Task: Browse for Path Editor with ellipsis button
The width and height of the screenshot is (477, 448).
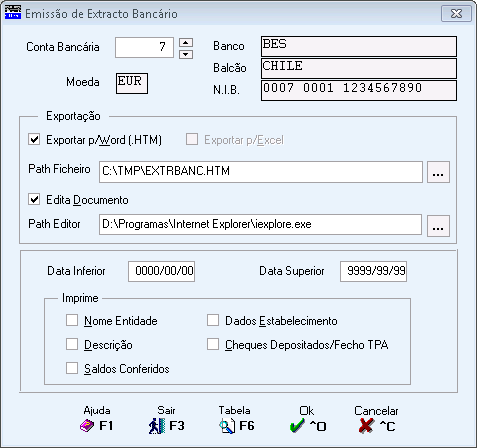Action: coord(438,226)
